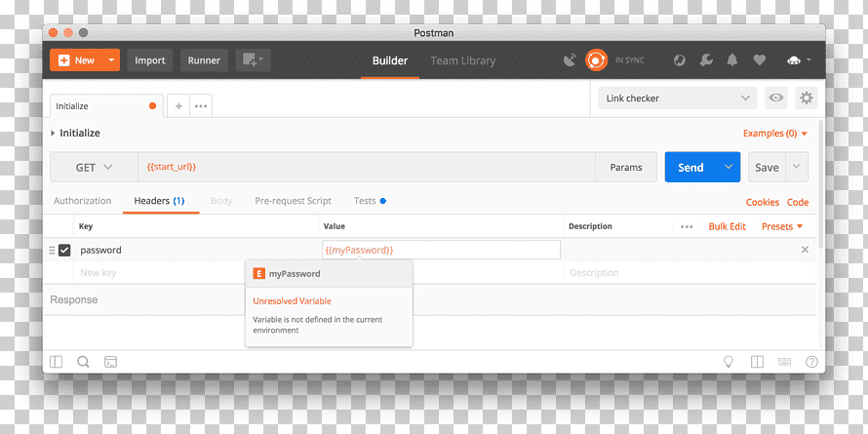
Task: Open the New button dropdown arrow
Action: pos(111,60)
